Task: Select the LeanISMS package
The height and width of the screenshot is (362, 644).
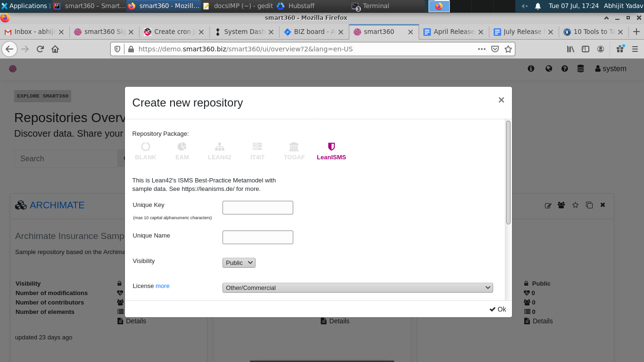Action: tap(331, 151)
